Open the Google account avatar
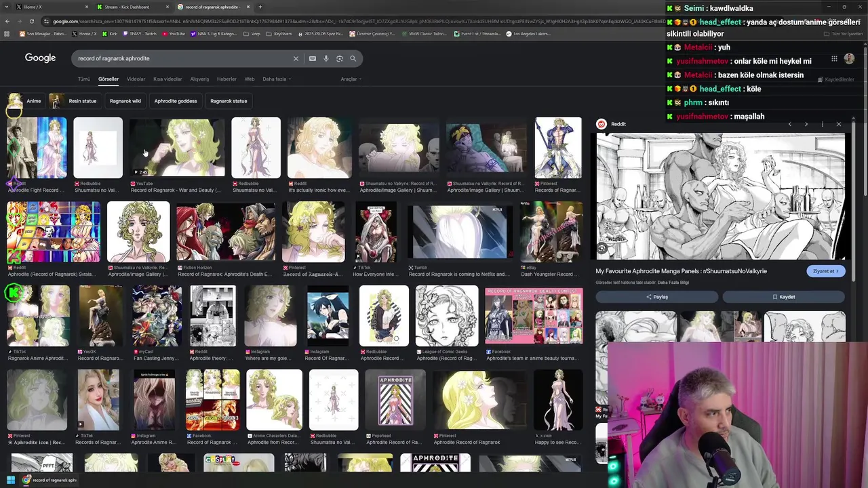The height and width of the screenshot is (488, 868). pyautogui.click(x=849, y=58)
